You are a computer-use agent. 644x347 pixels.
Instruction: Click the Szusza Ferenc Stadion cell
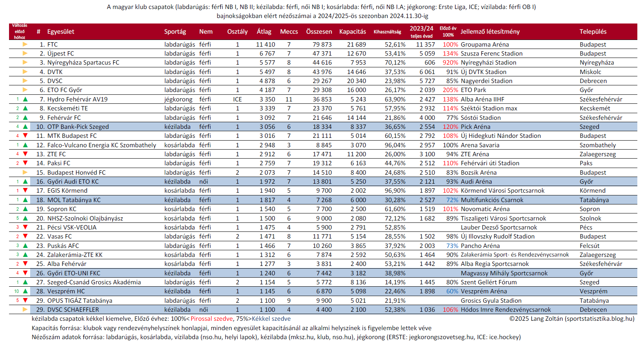click(x=492, y=53)
